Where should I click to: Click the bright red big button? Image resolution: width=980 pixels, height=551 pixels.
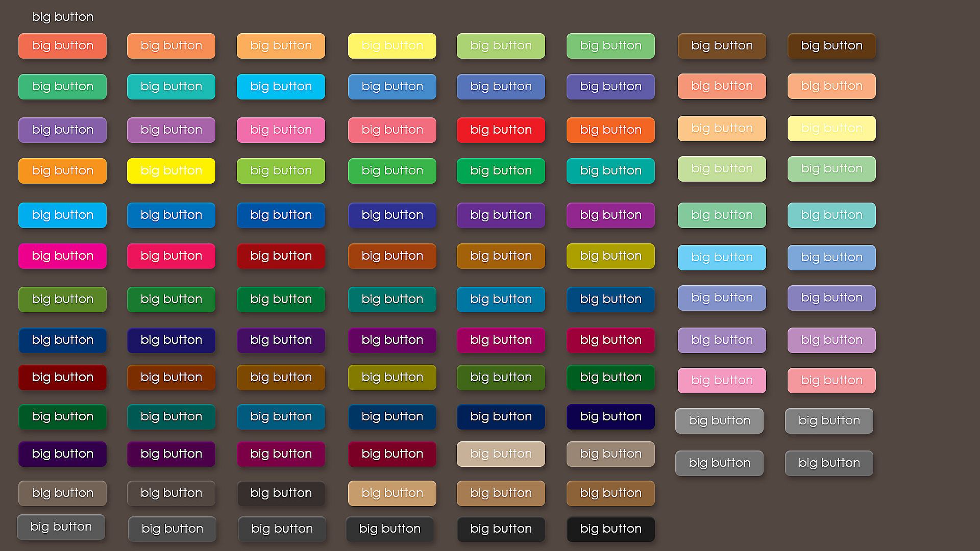[501, 130]
